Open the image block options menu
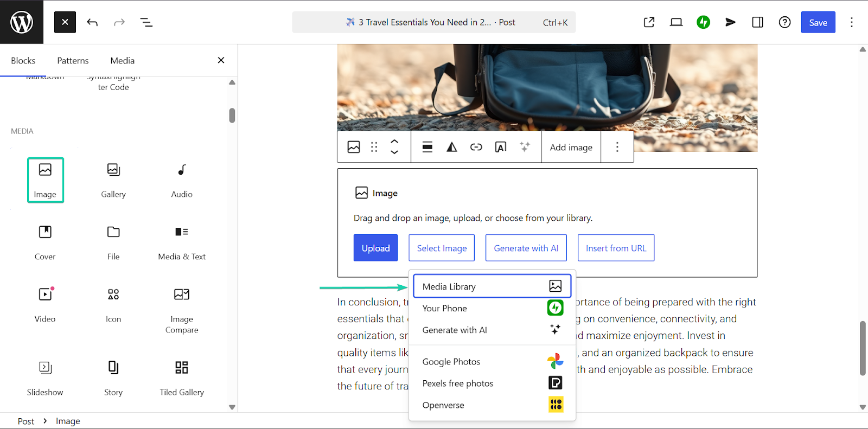868x429 pixels. [617, 147]
